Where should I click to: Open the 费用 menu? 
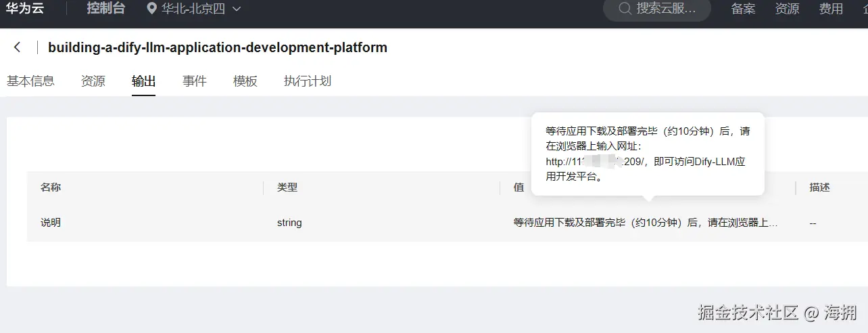click(831, 9)
